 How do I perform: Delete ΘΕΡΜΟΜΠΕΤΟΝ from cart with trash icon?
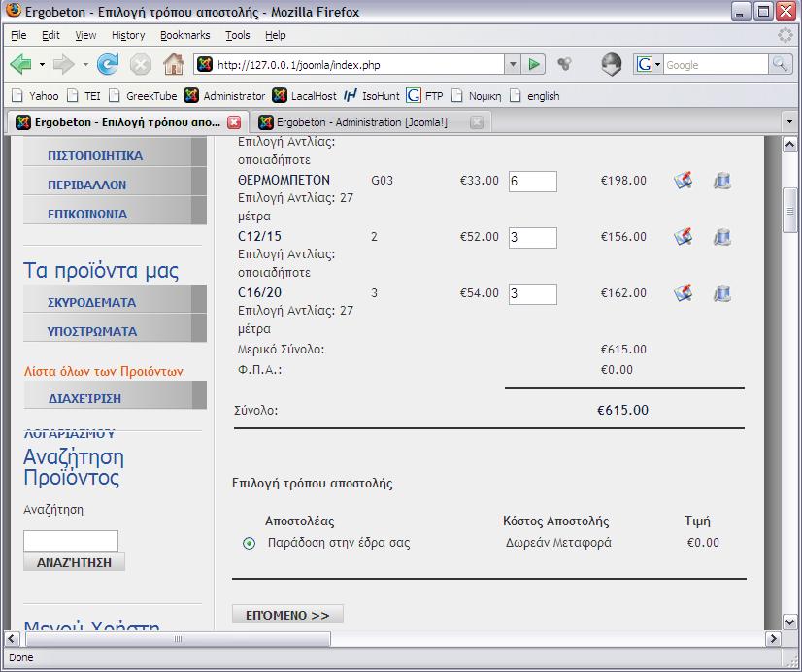[722, 181]
